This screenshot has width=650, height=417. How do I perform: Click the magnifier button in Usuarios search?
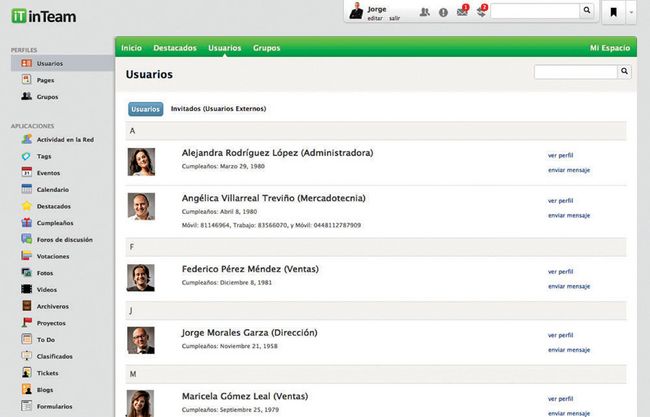tap(625, 72)
